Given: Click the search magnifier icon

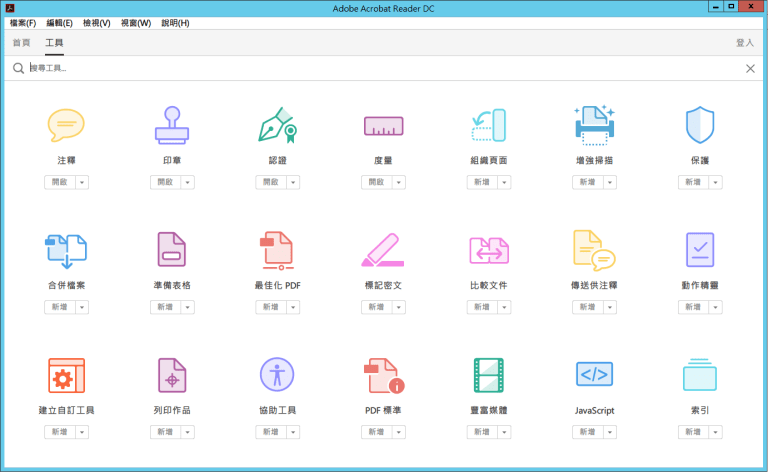Looking at the screenshot, I should coord(18,68).
